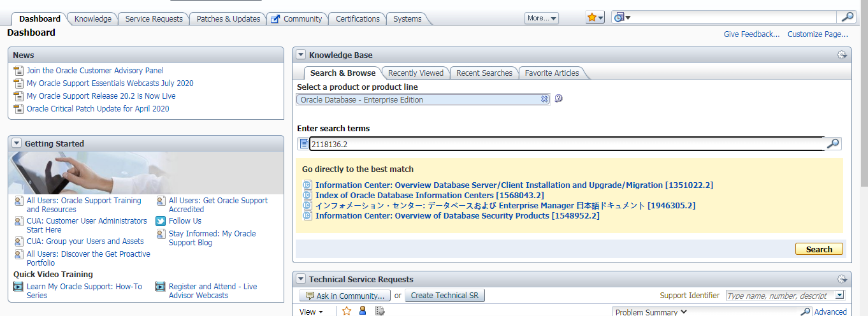The image size is (868, 316).
Task: Click the Twitter Follow Us icon
Action: coord(161,221)
